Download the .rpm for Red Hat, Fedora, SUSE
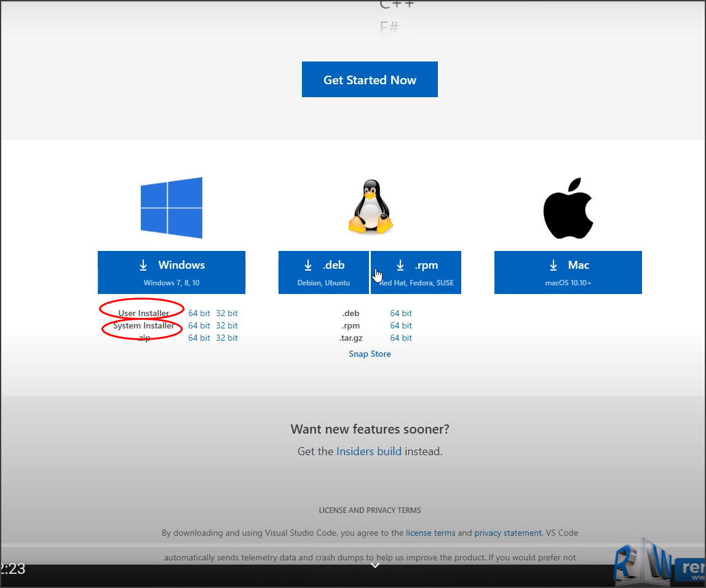This screenshot has height=588, width=706. click(416, 272)
